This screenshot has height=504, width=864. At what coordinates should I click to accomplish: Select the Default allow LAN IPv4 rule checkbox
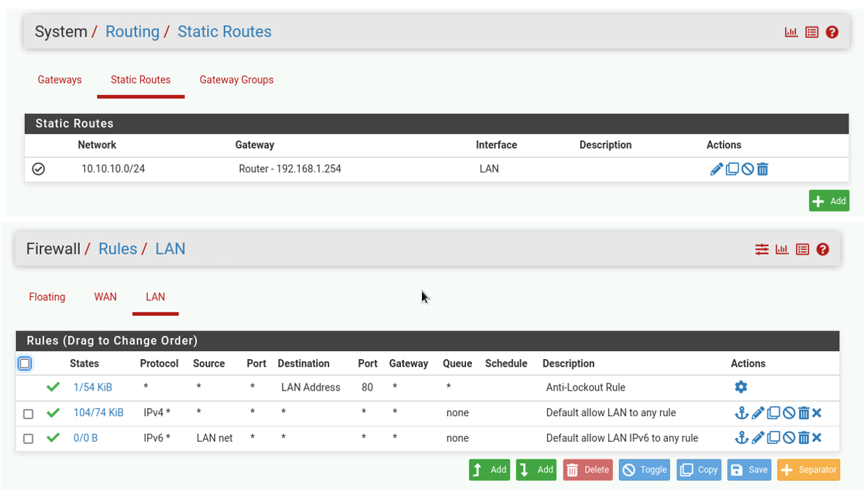(x=29, y=414)
